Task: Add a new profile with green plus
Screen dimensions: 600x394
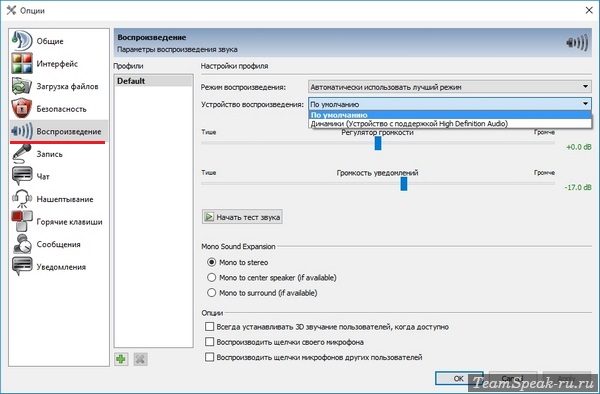Action: pyautogui.click(x=121, y=359)
